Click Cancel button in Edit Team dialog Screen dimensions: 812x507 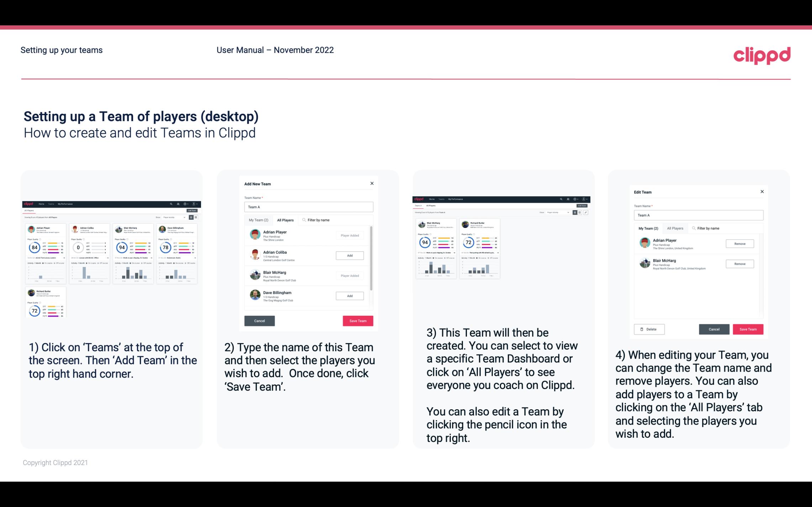pos(714,329)
